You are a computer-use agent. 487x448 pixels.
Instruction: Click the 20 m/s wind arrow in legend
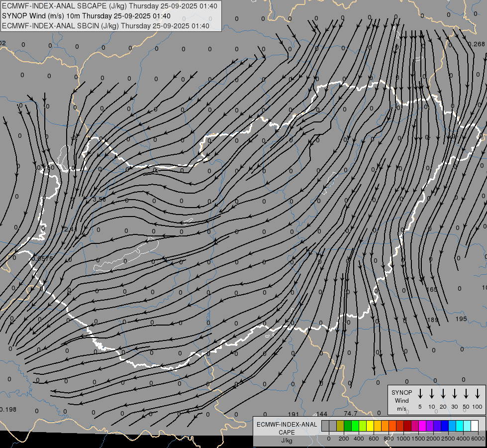(443, 393)
